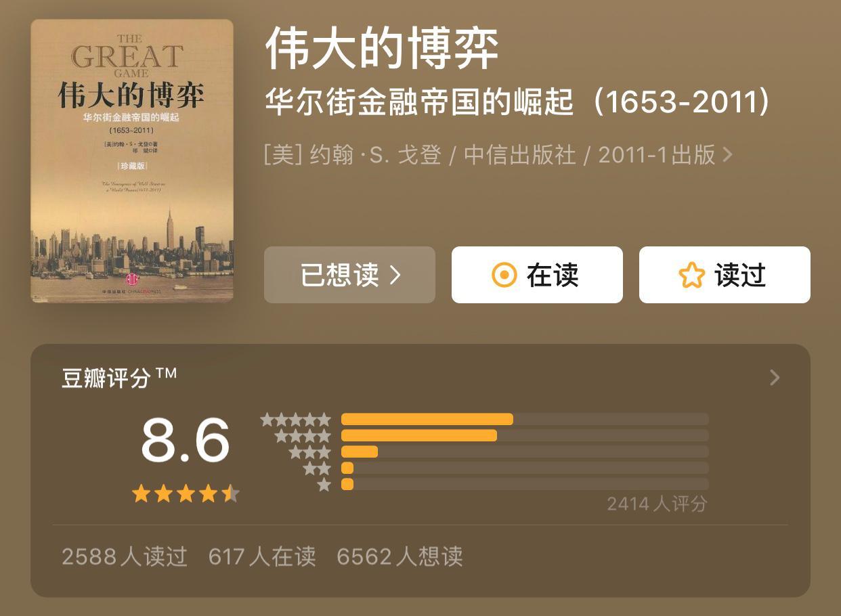Open the 2588人读过 list
The image size is (841, 616).
[x=125, y=556]
